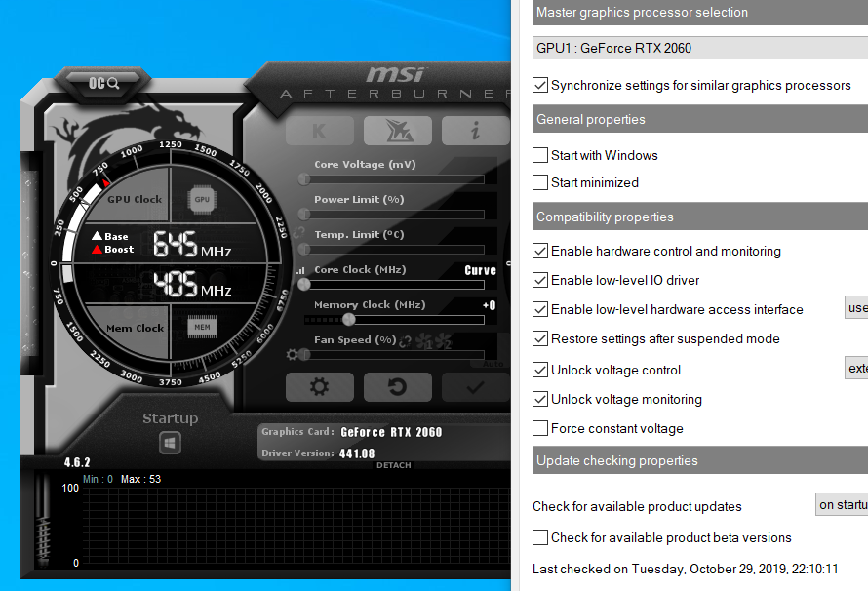The width and height of the screenshot is (868, 591).
Task: Adjust the Core Clock slider
Action: [x=394, y=285]
